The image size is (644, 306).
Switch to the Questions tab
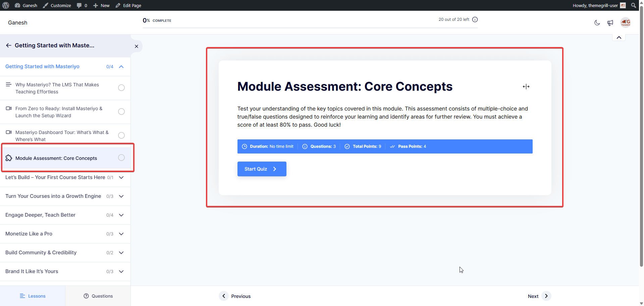click(98, 296)
